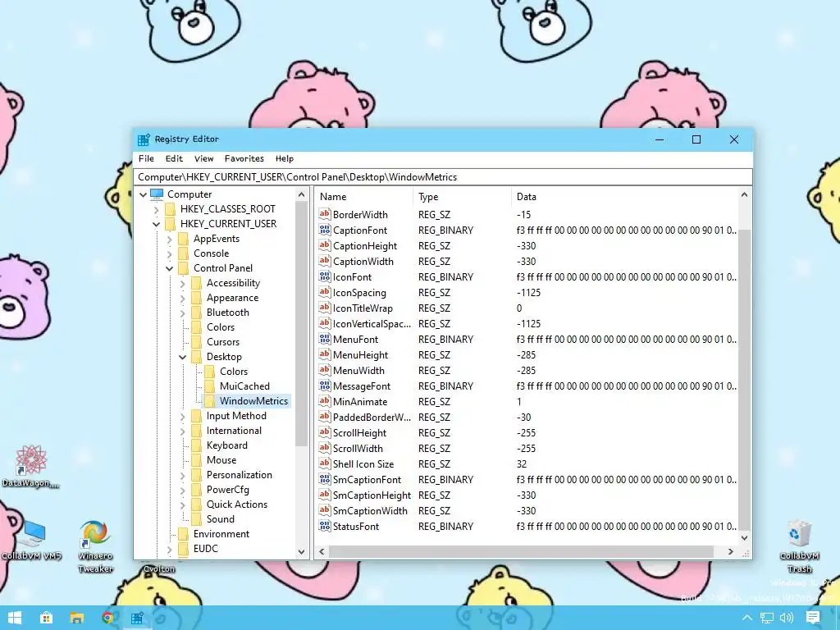The height and width of the screenshot is (630, 840).
Task: Select the Quick Actions key
Action: (237, 504)
